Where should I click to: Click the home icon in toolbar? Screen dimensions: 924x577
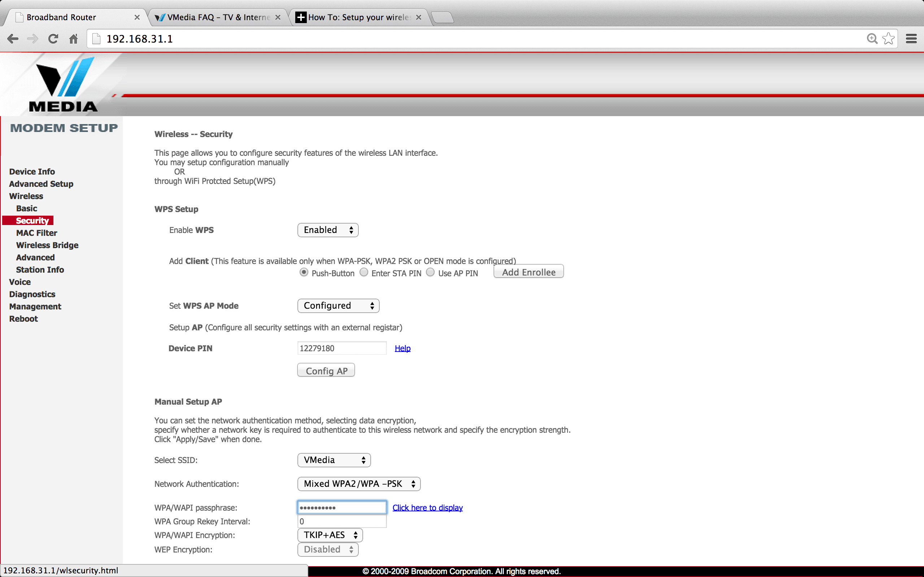tap(73, 39)
